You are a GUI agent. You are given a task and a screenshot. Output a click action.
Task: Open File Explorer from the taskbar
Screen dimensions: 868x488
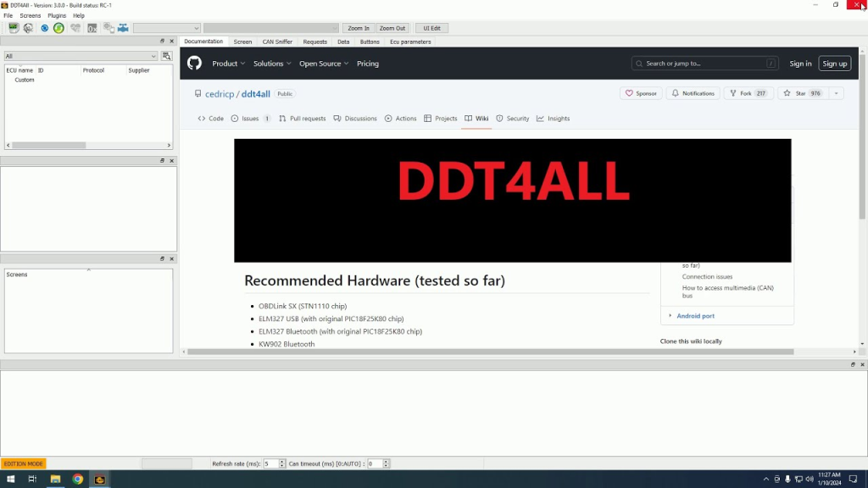[55, 480]
